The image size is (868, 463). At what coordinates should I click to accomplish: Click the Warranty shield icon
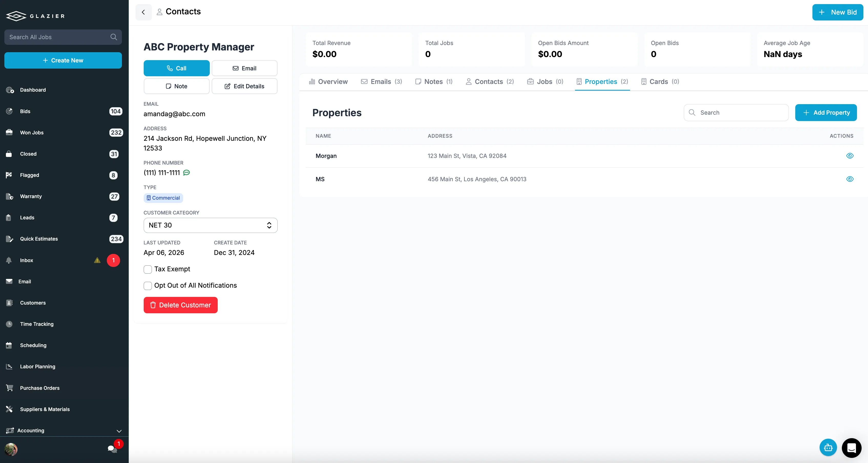point(9,196)
